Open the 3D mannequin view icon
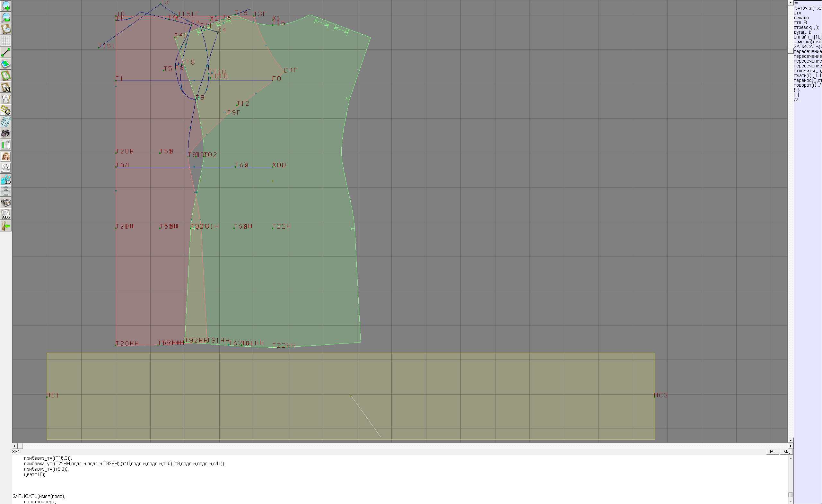The height and width of the screenshot is (504, 822). pyautogui.click(x=6, y=179)
